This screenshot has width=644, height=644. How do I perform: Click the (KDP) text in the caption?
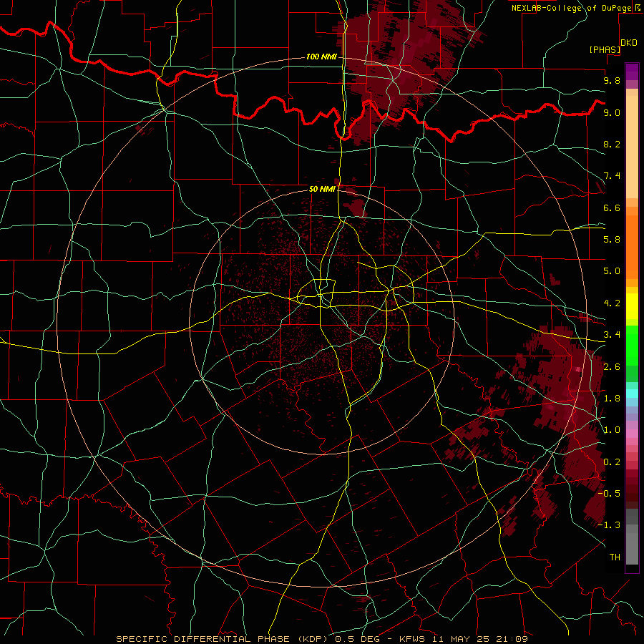[313, 639]
